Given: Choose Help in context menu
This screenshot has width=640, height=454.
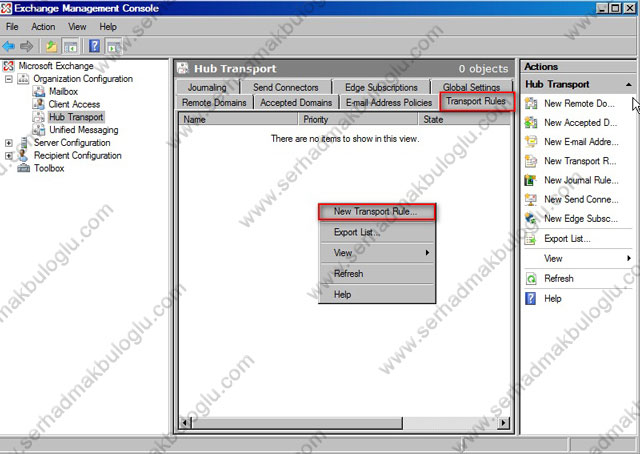Looking at the screenshot, I should click(377, 294).
